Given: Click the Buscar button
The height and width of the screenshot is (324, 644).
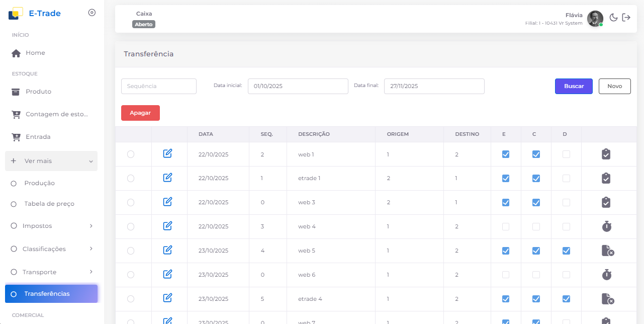Looking at the screenshot, I should pyautogui.click(x=574, y=86).
